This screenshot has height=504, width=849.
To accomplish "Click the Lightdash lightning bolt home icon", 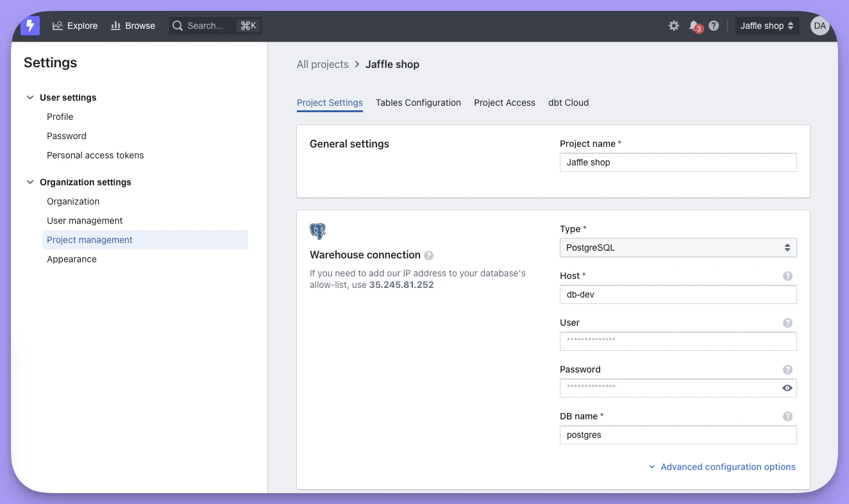I will coord(29,26).
